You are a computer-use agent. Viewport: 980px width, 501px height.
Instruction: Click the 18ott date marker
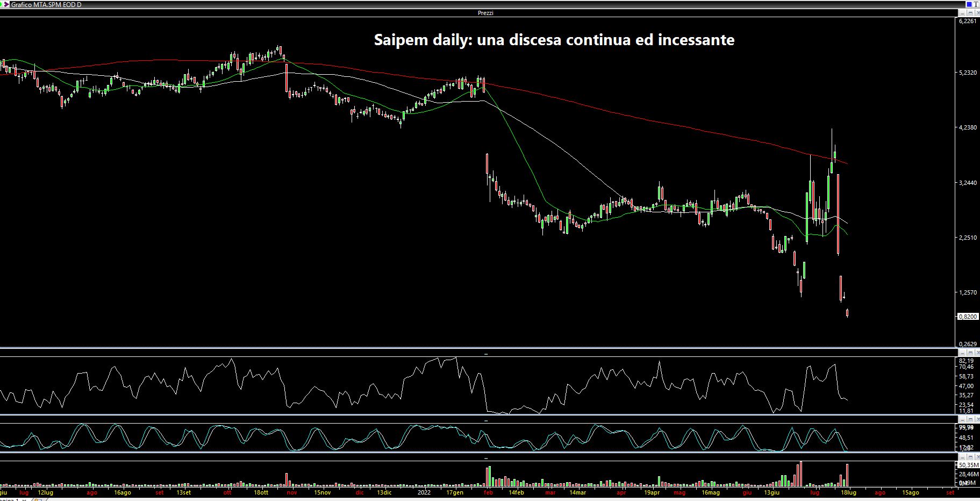pyautogui.click(x=261, y=492)
